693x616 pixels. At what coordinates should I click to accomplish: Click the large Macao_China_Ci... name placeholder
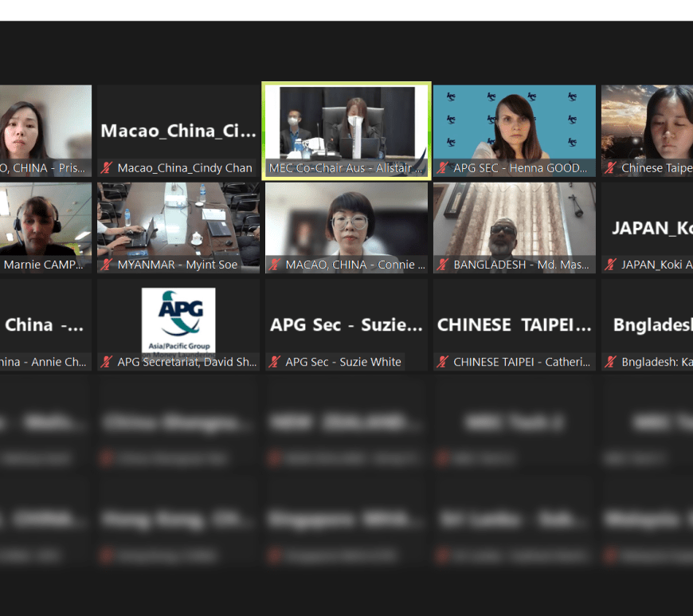click(x=178, y=131)
